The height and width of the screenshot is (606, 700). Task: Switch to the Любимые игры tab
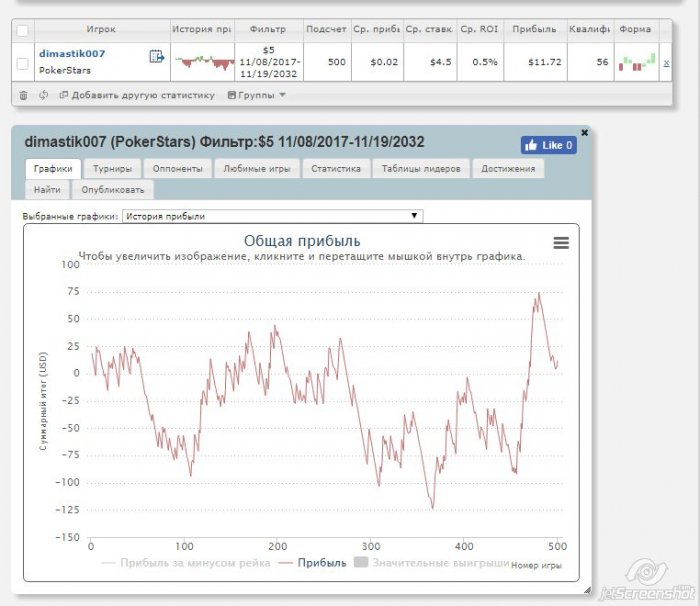coord(257,169)
